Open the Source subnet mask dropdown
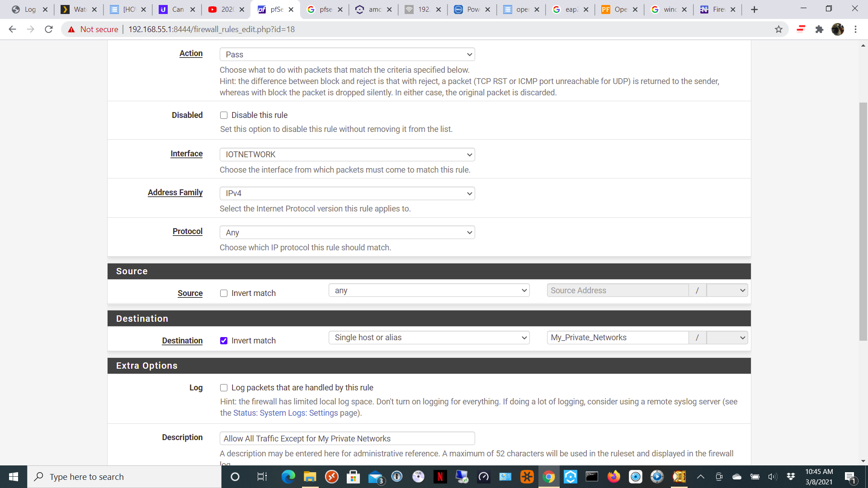Viewport: 868px width, 488px height. (x=727, y=291)
